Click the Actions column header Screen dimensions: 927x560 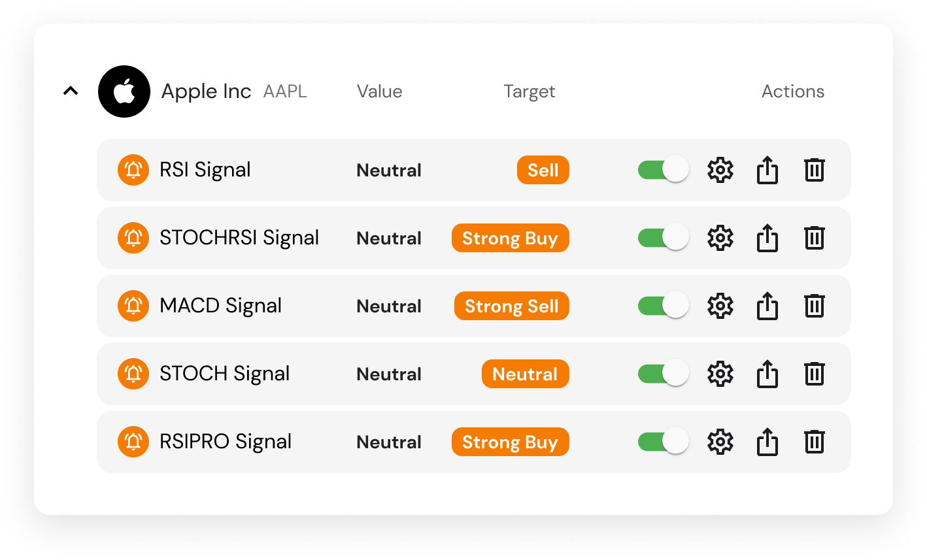793,91
